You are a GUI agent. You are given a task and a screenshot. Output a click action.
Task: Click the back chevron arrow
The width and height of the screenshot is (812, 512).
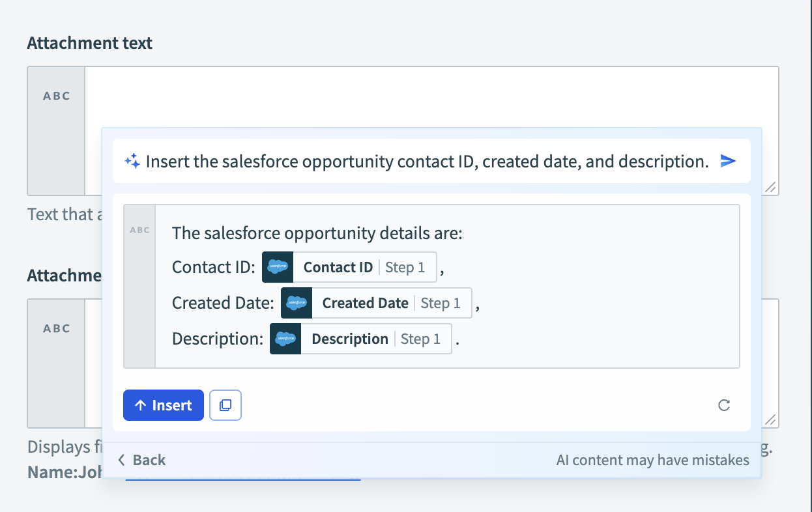click(121, 459)
